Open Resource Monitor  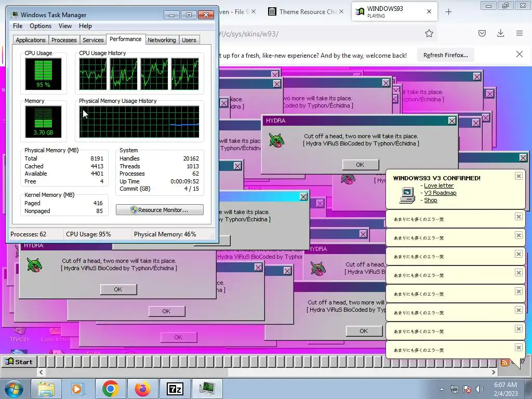160,210
